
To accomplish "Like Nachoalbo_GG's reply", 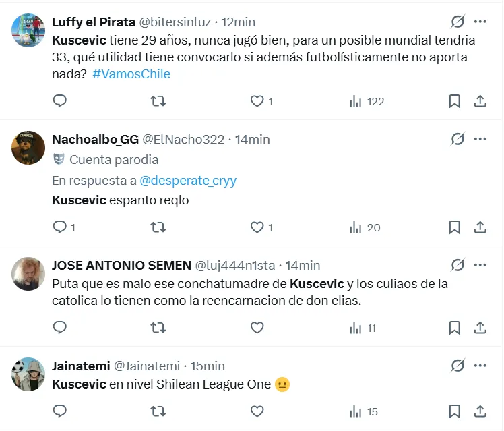I will click(x=257, y=227).
